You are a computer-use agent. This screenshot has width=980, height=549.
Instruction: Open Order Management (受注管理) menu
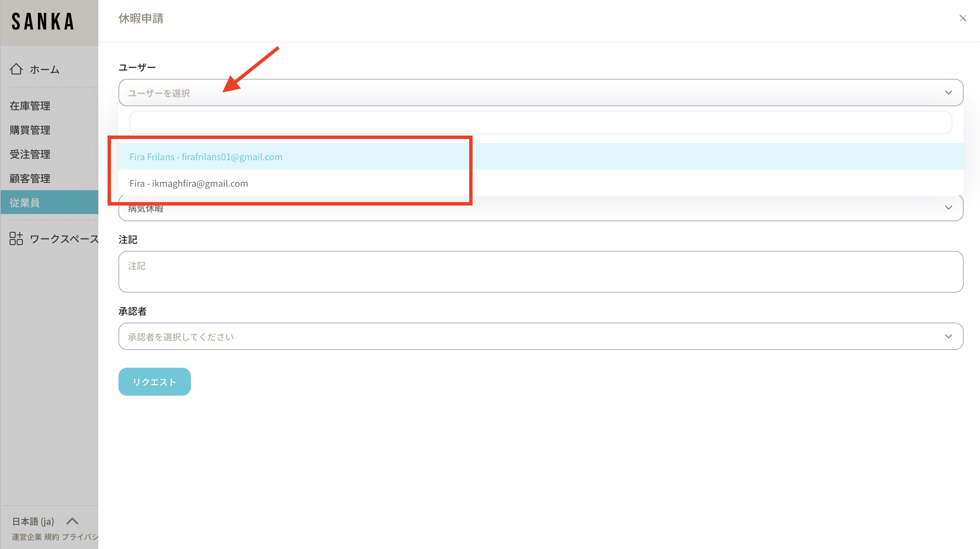pos(30,154)
